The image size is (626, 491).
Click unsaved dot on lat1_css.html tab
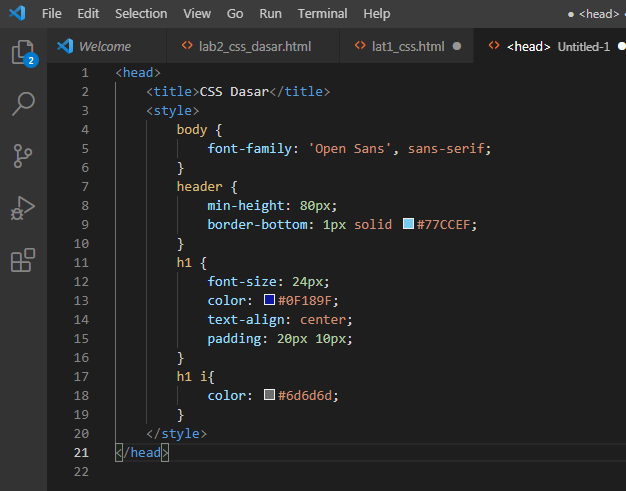pyautogui.click(x=457, y=46)
